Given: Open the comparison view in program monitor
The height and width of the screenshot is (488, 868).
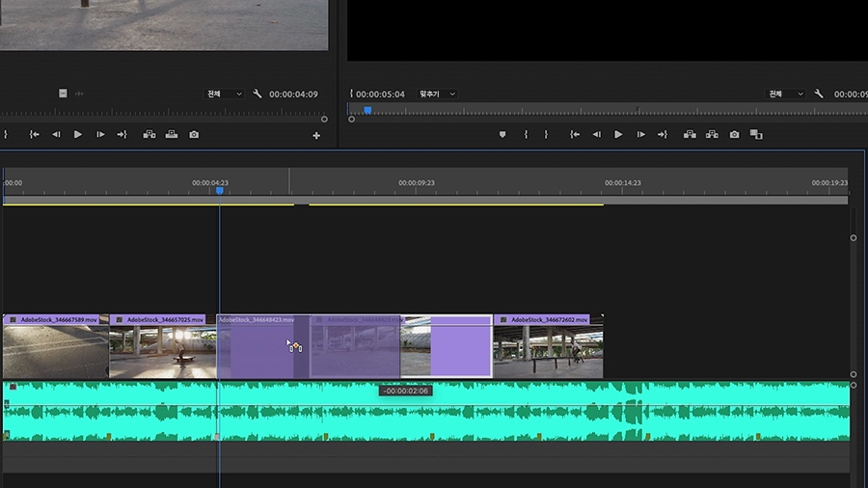Looking at the screenshot, I should tap(756, 135).
